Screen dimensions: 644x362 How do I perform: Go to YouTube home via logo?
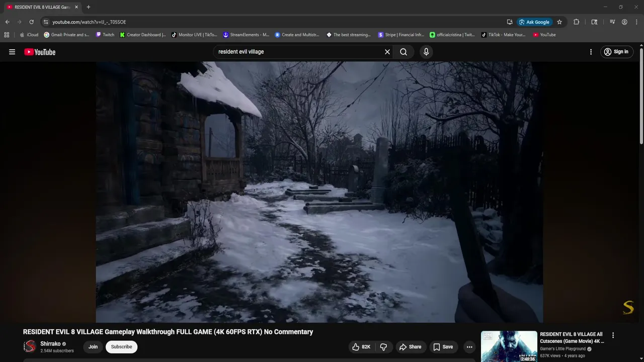[x=40, y=52]
